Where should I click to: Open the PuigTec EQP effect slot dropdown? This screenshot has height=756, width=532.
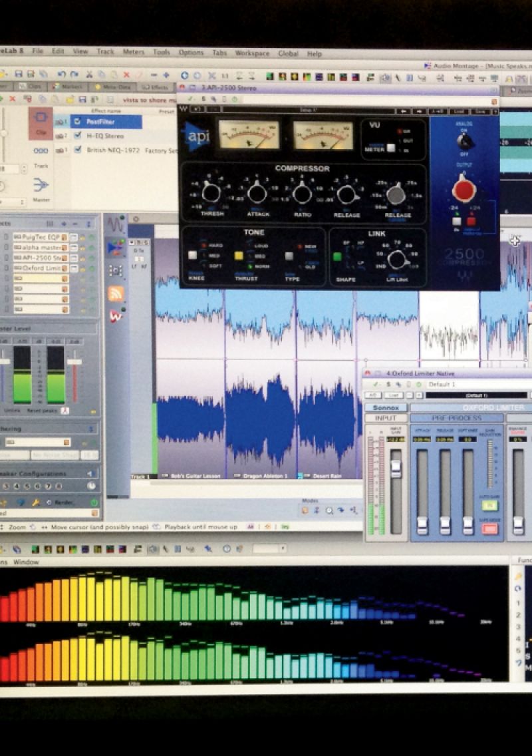65,237
